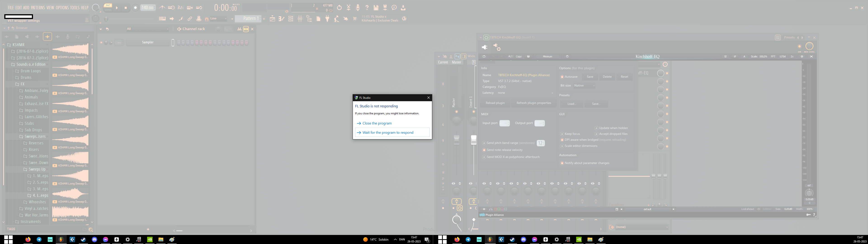The width and height of the screenshot is (868, 244).
Task: Adjust the Insert 1 mixer fader
Action: 473,140
